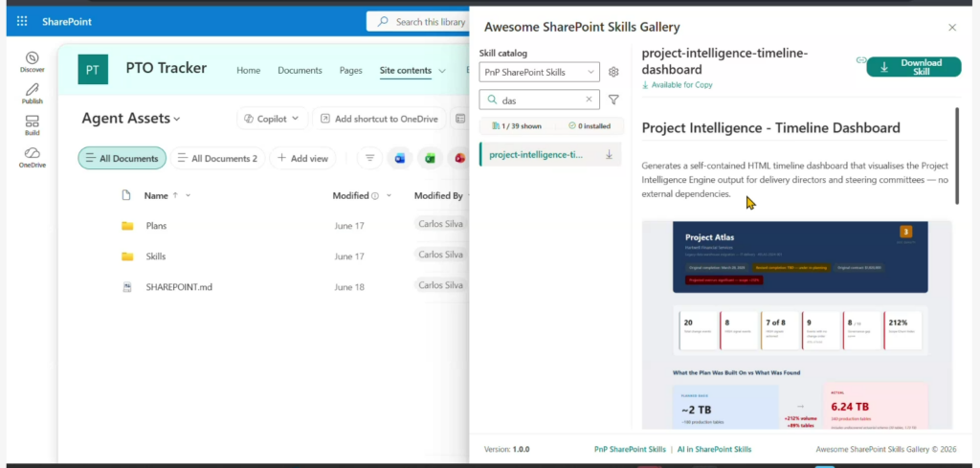Click the Modified info icon

click(375, 195)
